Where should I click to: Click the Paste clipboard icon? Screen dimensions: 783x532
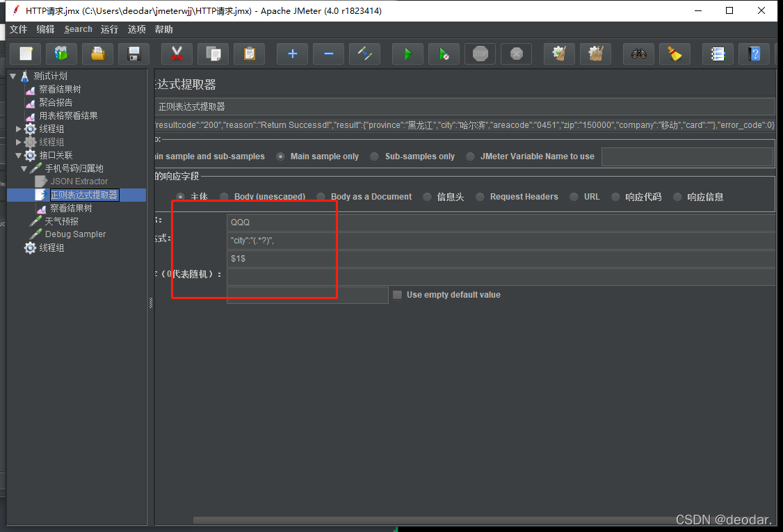point(249,54)
